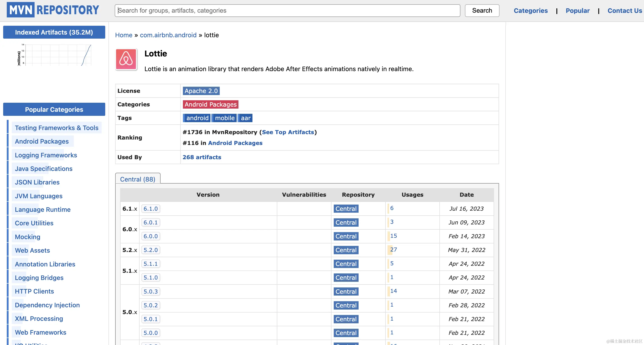Click the mobile tag badge

224,118
